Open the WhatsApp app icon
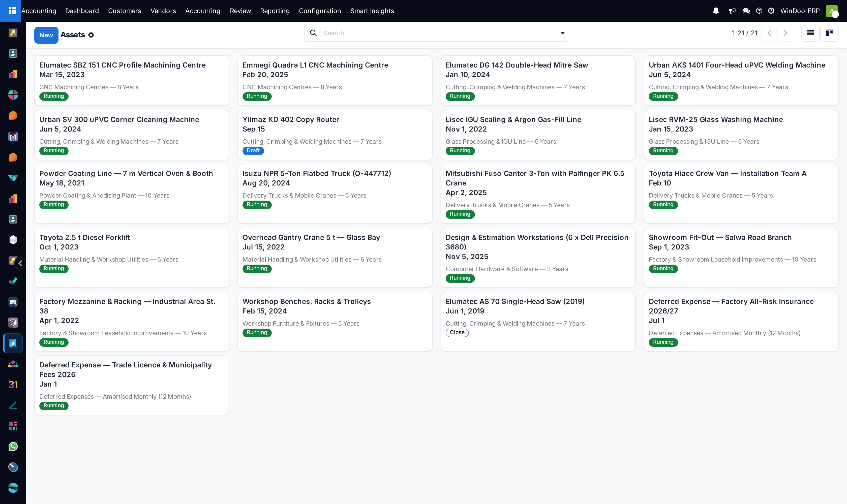The height and width of the screenshot is (504, 847). (x=13, y=447)
